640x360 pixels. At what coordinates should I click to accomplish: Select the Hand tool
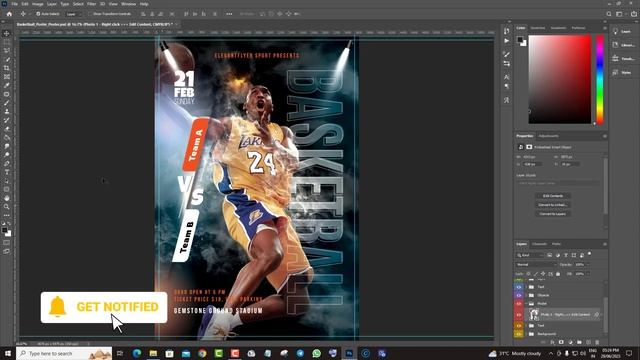tap(7, 198)
